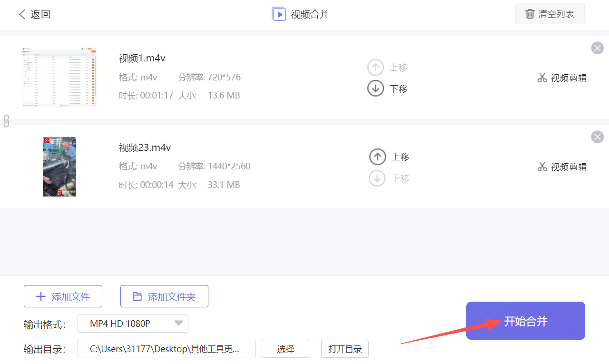Click folder icon in 添加文件夹 button
This screenshot has width=609, height=364.
pos(138,297)
